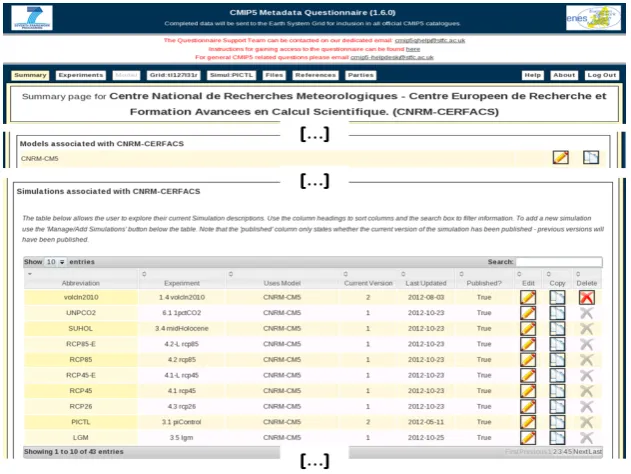Select the '1.4 volcIn2010' experiment cell
631x474 pixels.
click(181, 297)
